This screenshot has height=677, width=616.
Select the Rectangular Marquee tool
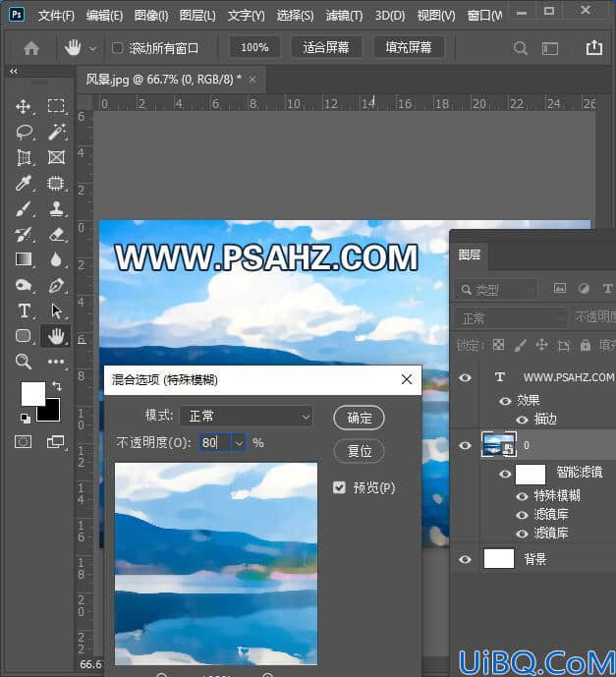point(56,106)
